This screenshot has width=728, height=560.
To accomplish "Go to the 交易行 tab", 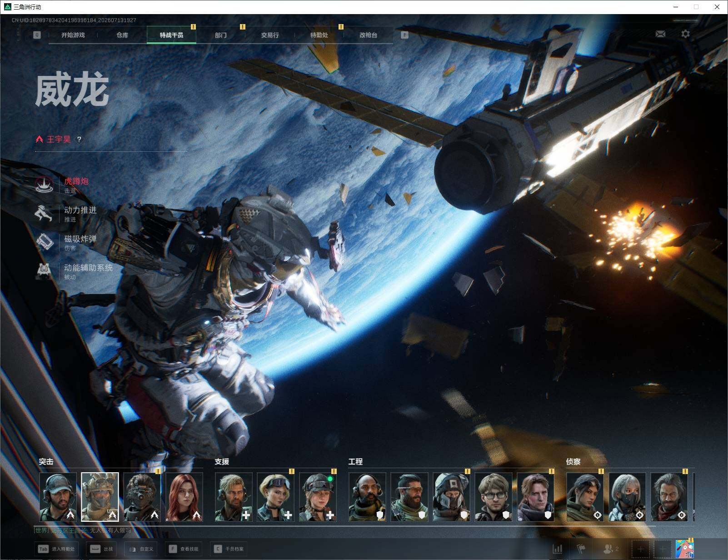I will click(x=270, y=35).
